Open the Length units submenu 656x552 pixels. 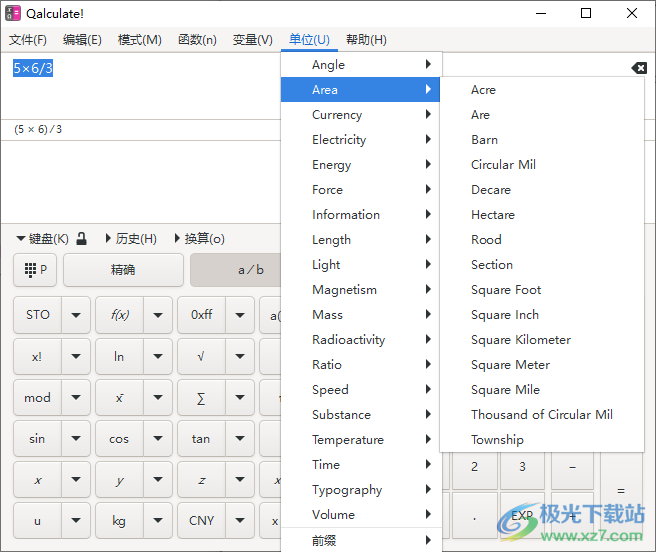361,239
